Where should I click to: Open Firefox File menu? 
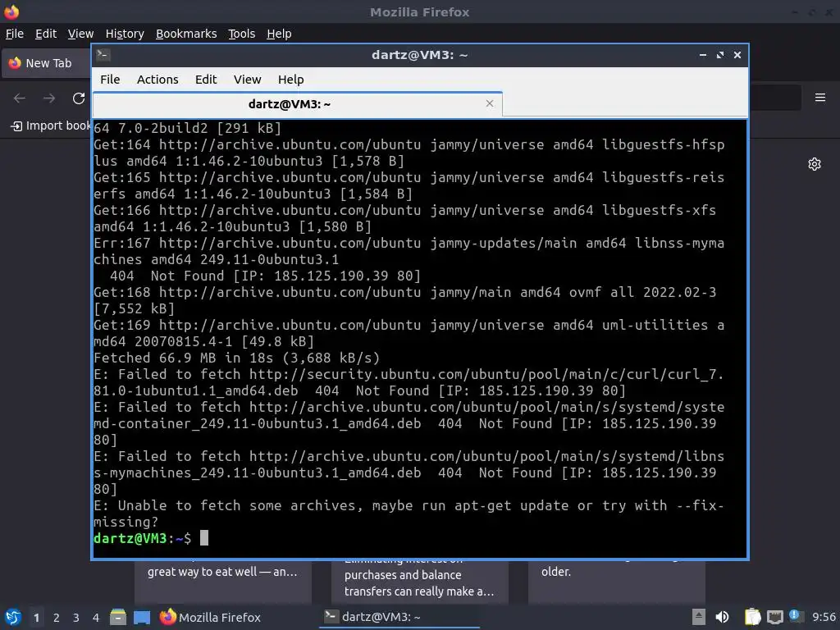[x=15, y=34]
